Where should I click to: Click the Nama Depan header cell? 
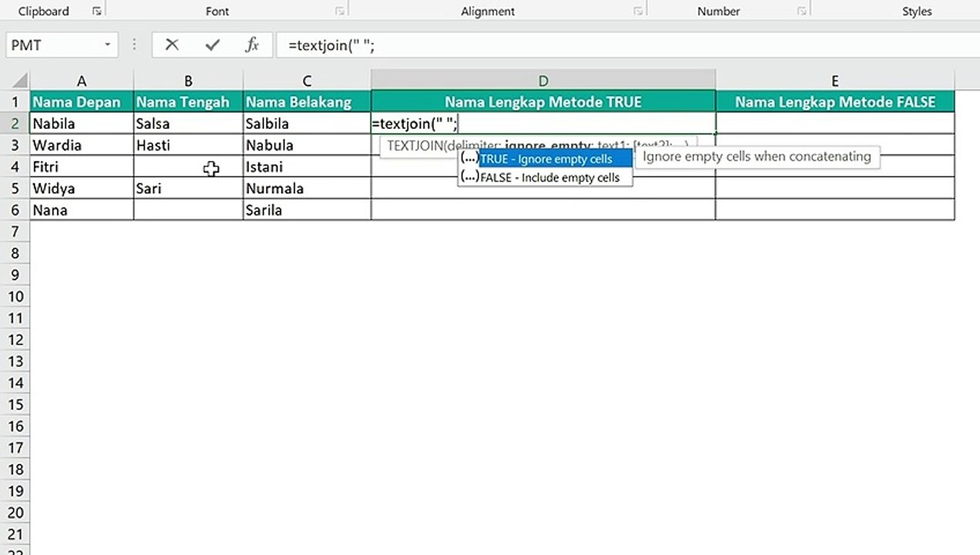coord(82,102)
